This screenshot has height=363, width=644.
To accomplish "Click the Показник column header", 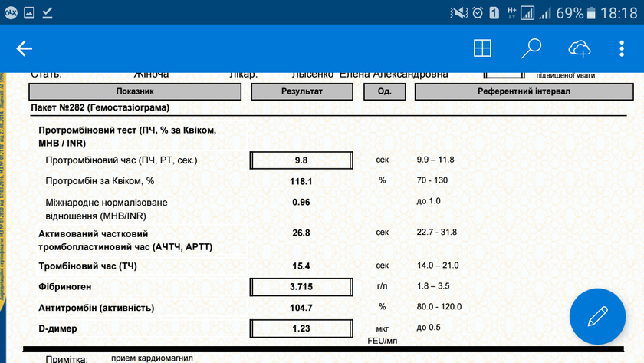I will (x=135, y=91).
